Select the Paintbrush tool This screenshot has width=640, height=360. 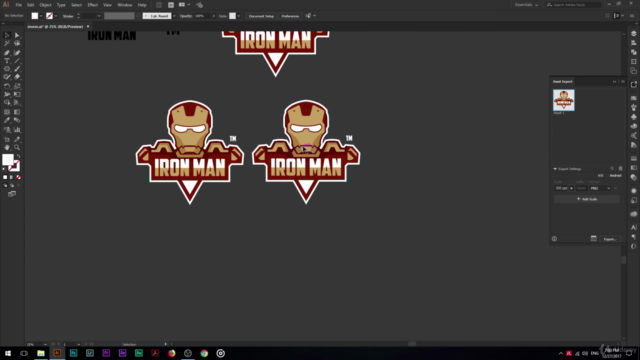17,69
